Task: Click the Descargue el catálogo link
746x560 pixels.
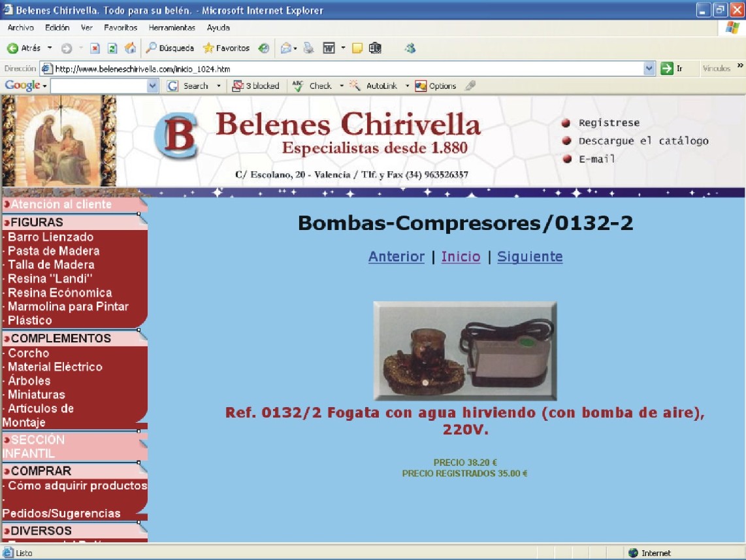Action: [x=643, y=141]
